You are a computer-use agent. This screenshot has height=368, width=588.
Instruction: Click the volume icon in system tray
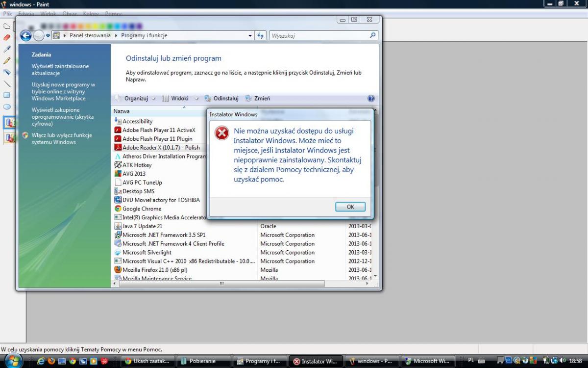pos(562,361)
